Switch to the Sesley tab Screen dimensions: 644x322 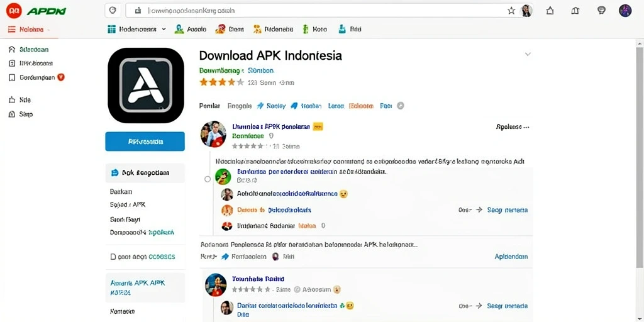[275, 106]
